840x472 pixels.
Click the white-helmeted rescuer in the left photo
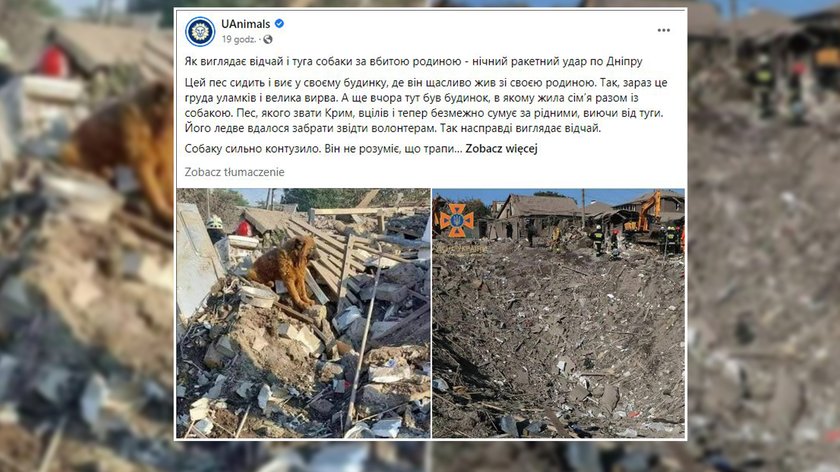[x=215, y=229]
